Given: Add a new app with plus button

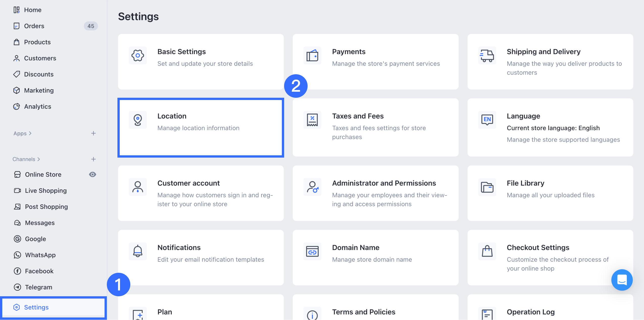Looking at the screenshot, I should [x=93, y=133].
